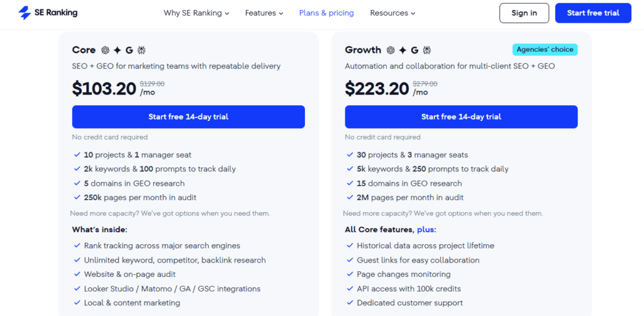
Task: Click the ChatGPT icon beside Growth plan
Action: click(391, 50)
